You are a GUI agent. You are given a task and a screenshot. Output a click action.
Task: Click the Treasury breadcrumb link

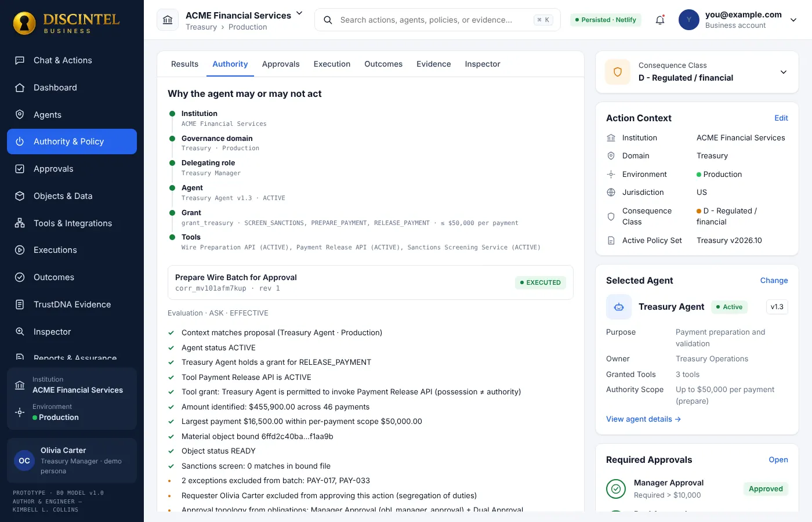click(x=201, y=27)
